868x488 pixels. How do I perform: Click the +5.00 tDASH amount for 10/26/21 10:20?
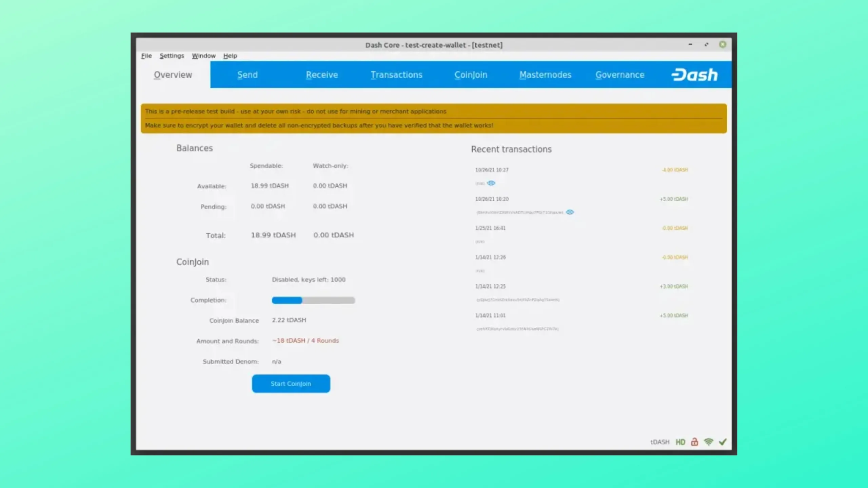(674, 199)
